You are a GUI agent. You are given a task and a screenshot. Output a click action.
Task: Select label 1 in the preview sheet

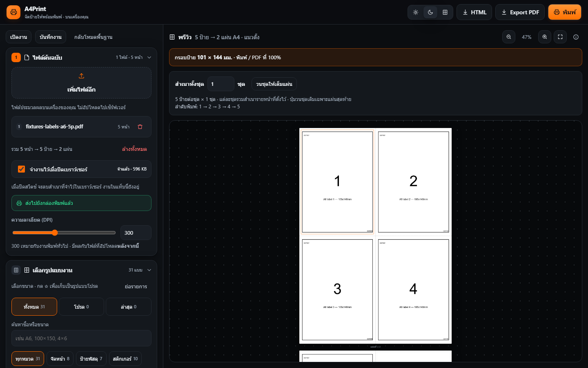[337, 182]
